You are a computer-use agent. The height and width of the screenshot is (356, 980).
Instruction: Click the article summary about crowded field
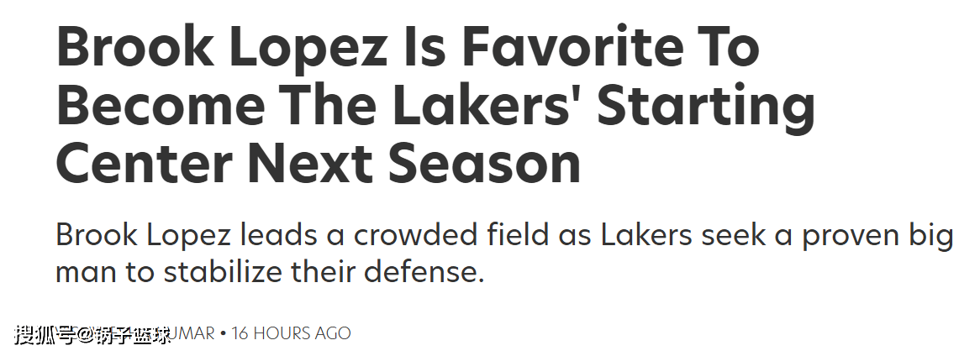(x=504, y=254)
